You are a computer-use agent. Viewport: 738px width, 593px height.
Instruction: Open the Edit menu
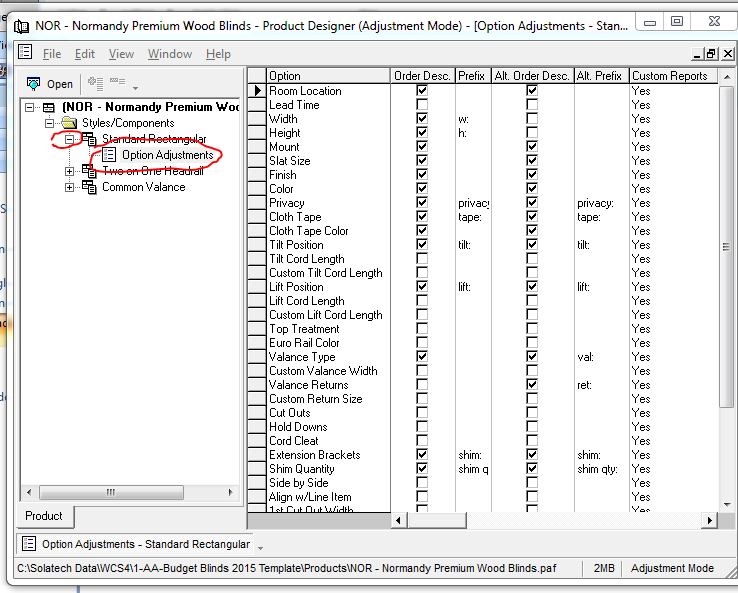(85, 54)
